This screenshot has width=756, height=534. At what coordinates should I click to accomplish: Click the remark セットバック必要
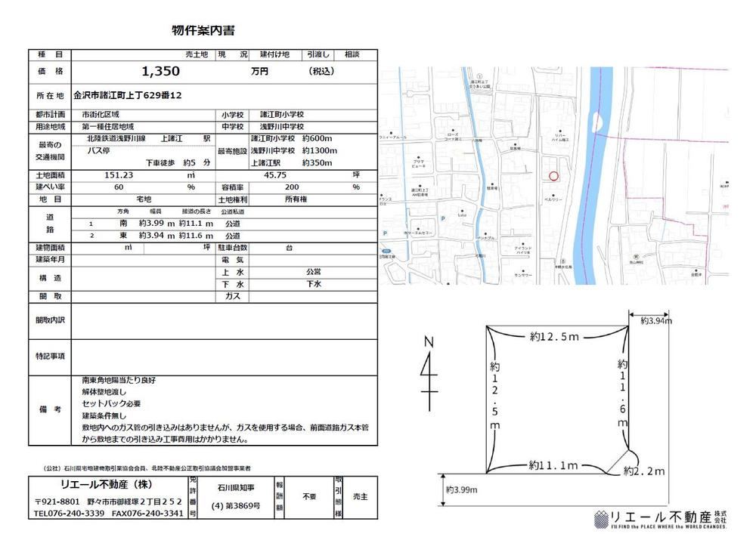pyautogui.click(x=111, y=404)
